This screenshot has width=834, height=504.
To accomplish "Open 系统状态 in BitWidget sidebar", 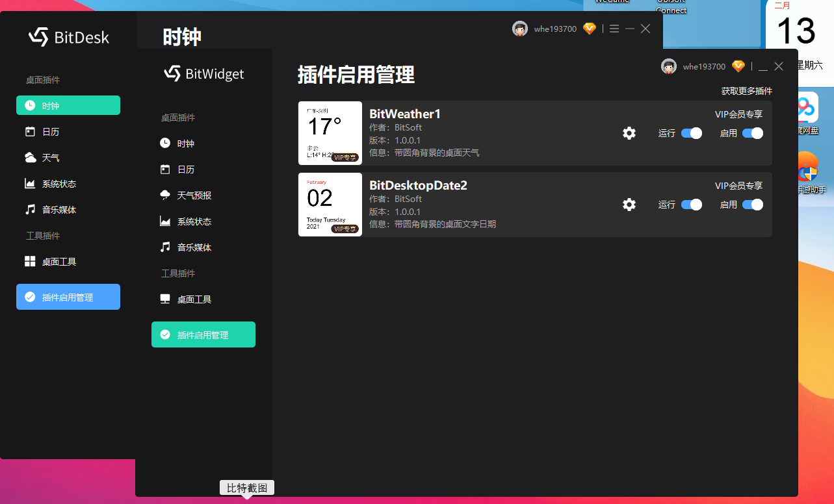I will (x=194, y=221).
